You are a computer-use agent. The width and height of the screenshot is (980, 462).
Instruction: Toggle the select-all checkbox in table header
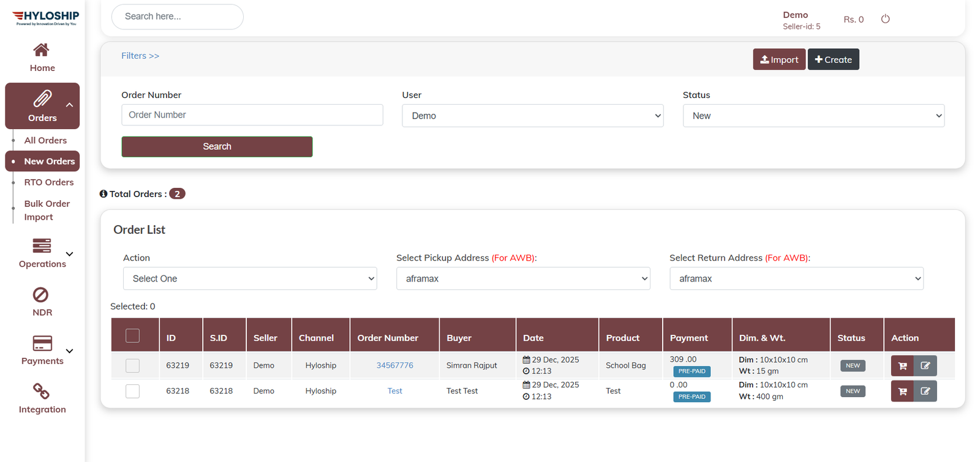pos(132,336)
